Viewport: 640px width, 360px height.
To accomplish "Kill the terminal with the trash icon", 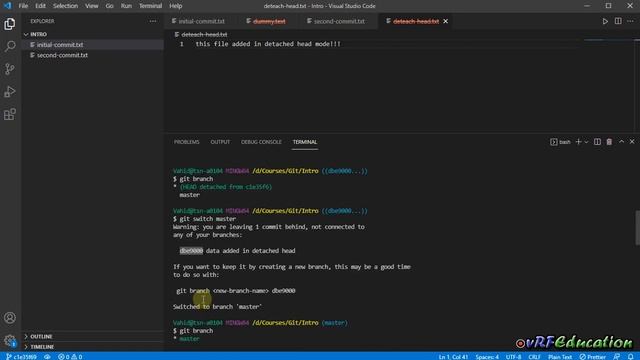I will tap(609, 142).
